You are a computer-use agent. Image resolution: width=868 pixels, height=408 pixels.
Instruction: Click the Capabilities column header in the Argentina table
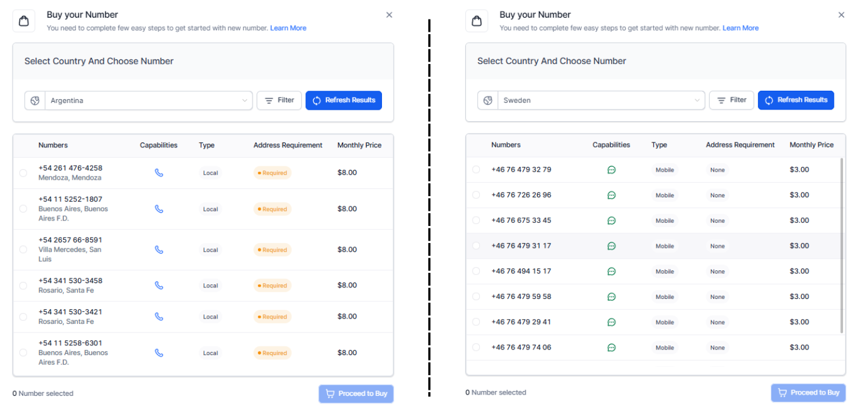tap(159, 146)
